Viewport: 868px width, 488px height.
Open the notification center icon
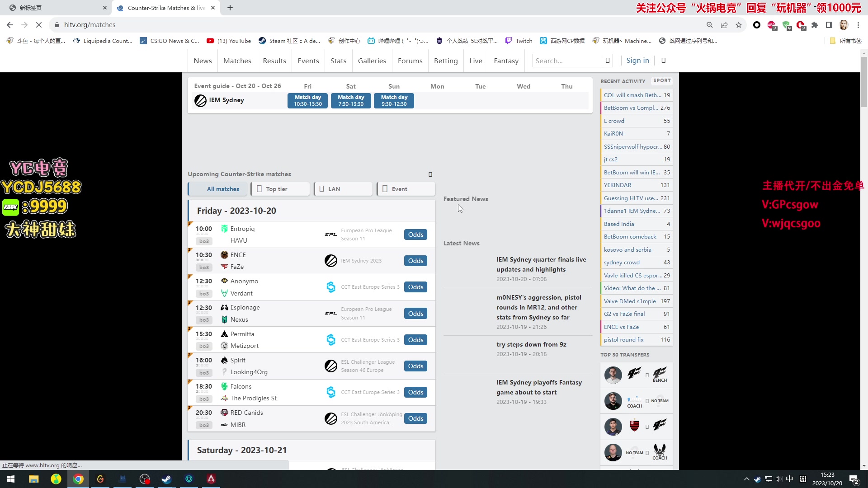[x=854, y=479]
